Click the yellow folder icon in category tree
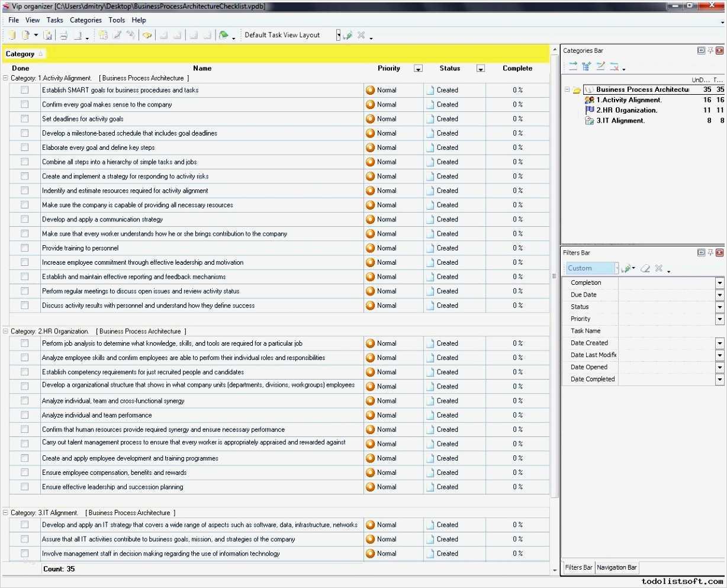 577,90
